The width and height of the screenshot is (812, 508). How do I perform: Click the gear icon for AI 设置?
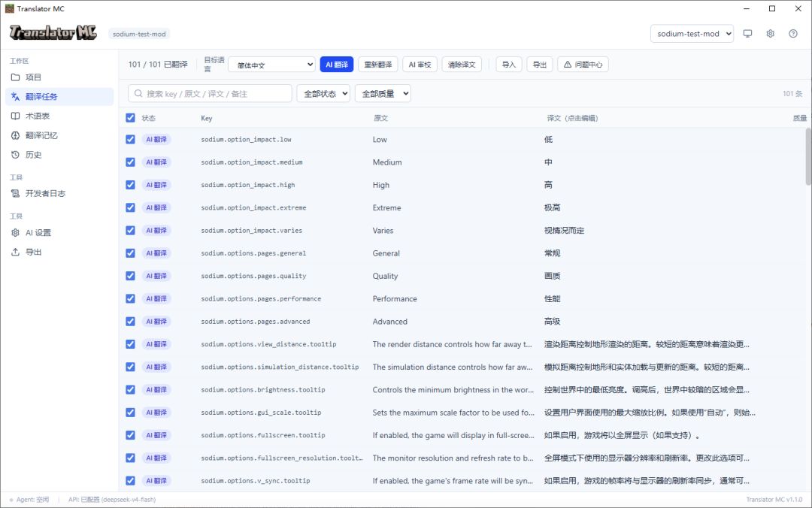16,233
